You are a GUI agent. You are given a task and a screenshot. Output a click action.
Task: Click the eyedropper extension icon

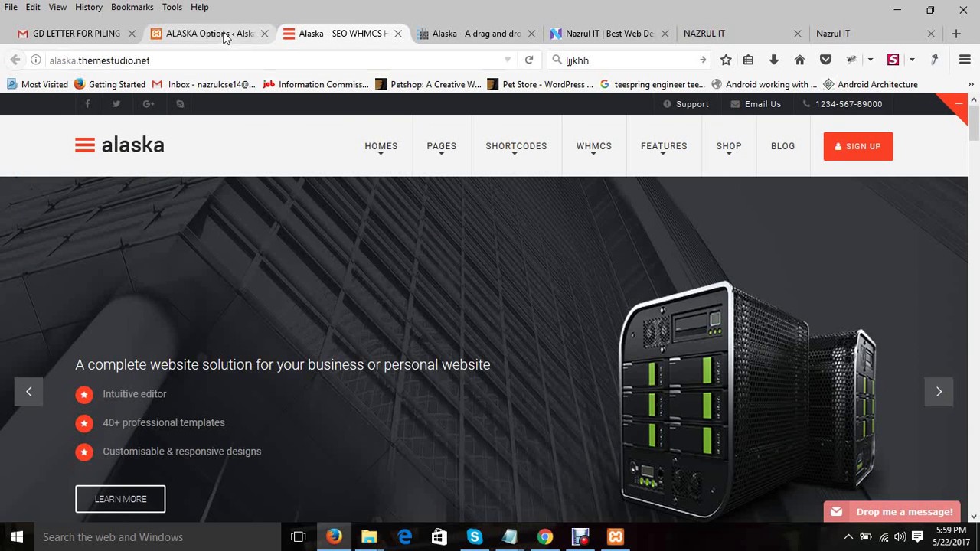[x=934, y=60]
